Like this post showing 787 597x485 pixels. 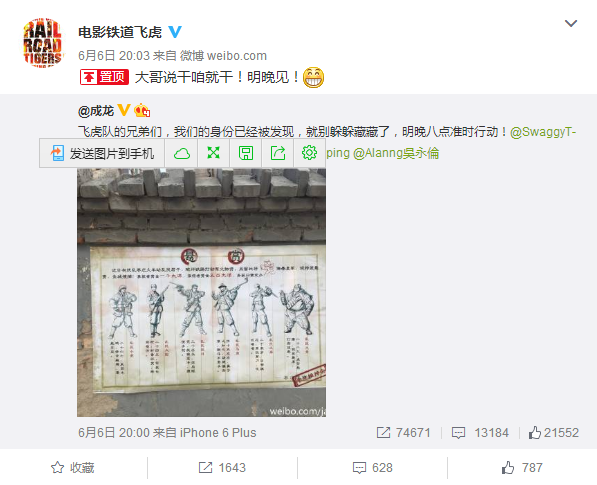(x=522, y=467)
